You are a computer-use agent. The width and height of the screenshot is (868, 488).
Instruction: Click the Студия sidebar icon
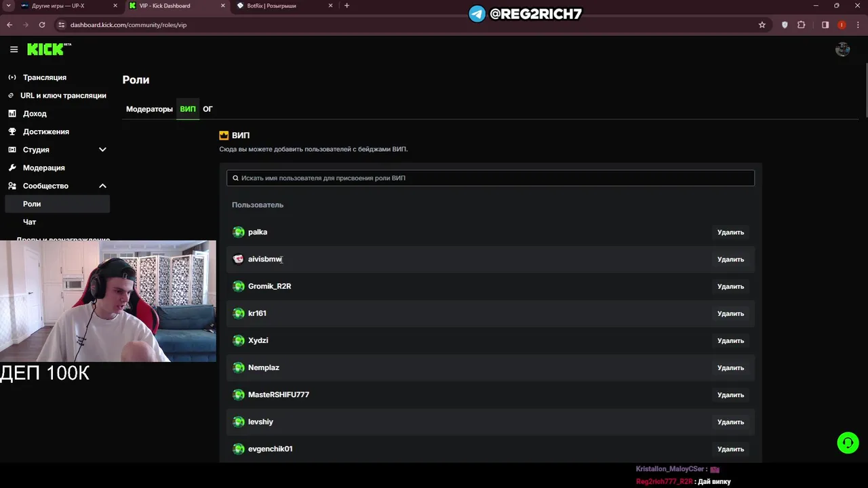(12, 150)
